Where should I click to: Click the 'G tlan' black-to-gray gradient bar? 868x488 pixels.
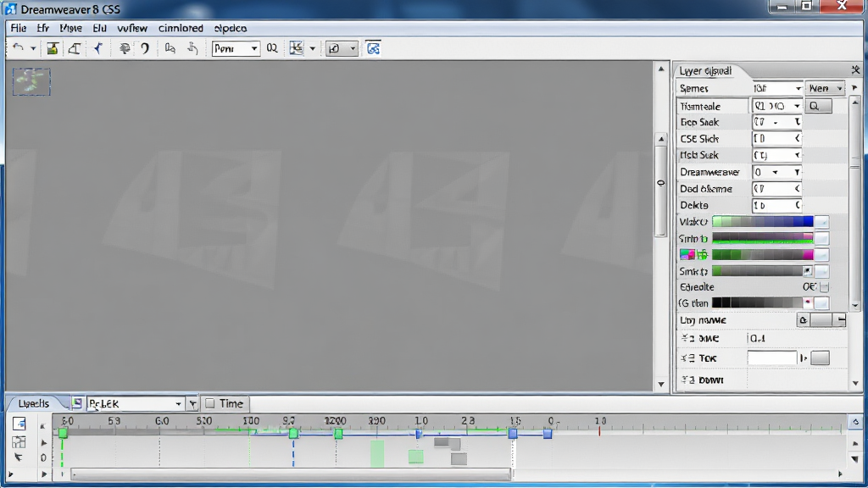[762, 302]
